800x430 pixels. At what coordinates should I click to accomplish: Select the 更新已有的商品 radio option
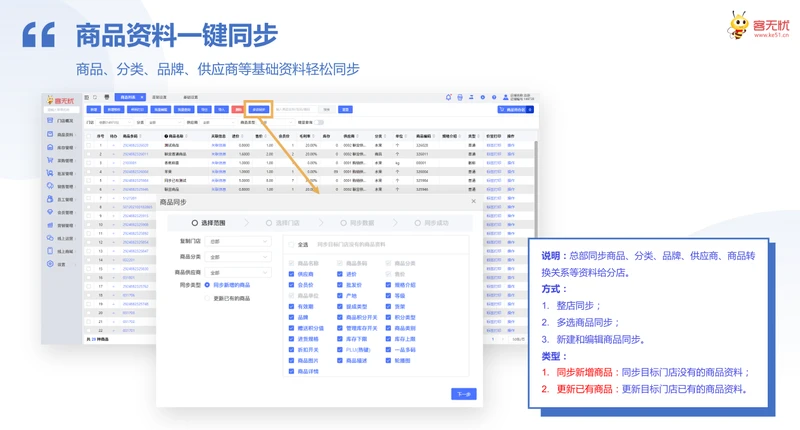[x=207, y=299]
